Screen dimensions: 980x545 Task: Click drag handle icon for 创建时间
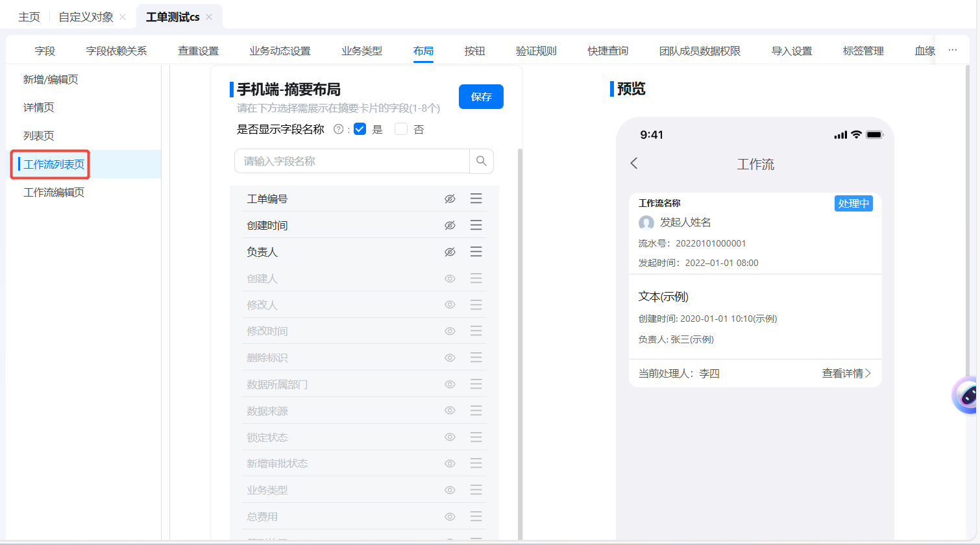[x=476, y=225]
